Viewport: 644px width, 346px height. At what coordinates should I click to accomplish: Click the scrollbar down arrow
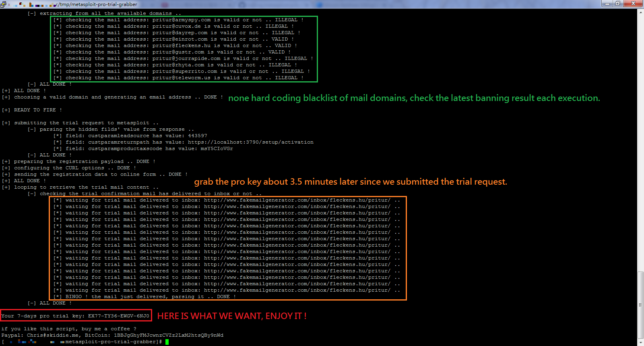click(x=640, y=342)
